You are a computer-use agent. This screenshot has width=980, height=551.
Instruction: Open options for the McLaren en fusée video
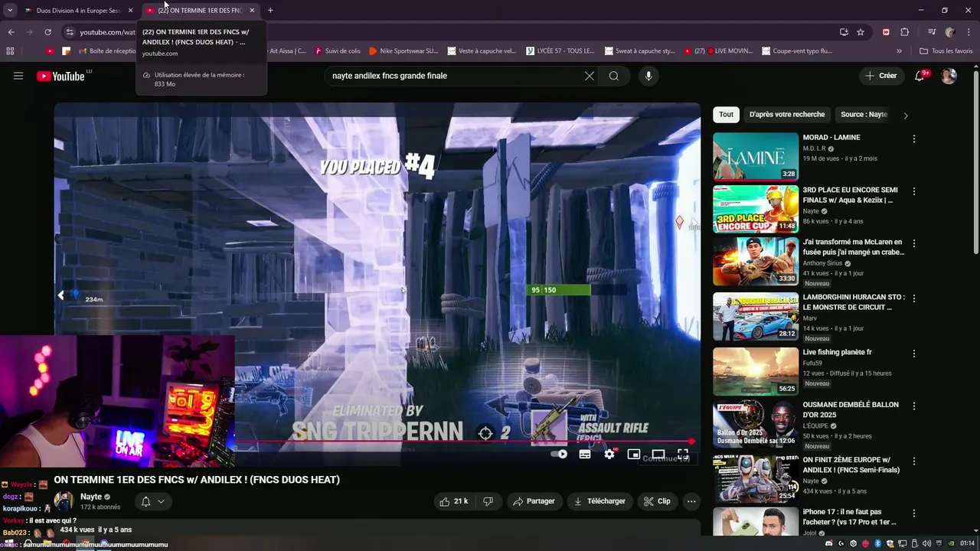click(x=913, y=243)
